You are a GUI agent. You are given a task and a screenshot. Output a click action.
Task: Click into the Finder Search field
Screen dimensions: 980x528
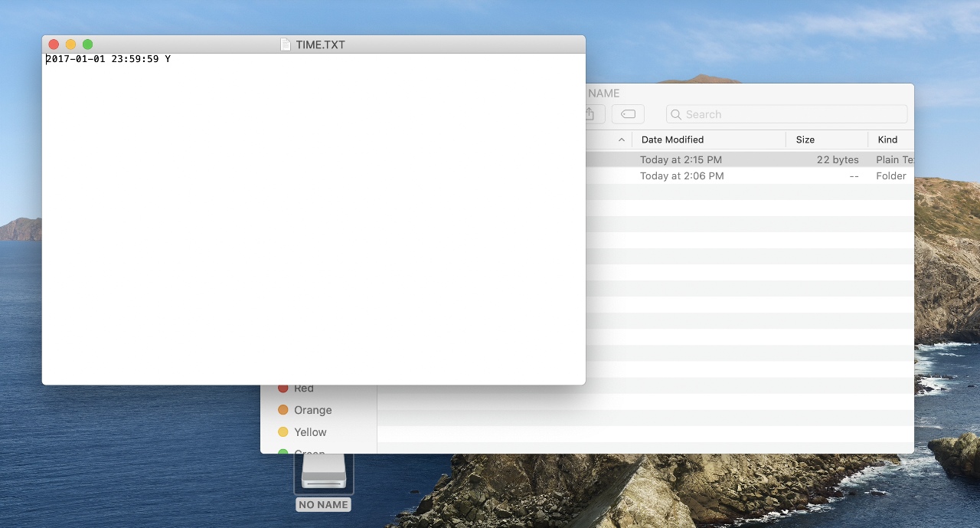click(789, 114)
